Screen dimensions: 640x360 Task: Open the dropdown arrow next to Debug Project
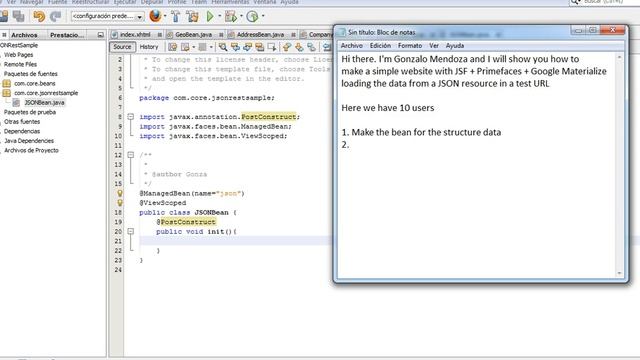(x=241, y=16)
